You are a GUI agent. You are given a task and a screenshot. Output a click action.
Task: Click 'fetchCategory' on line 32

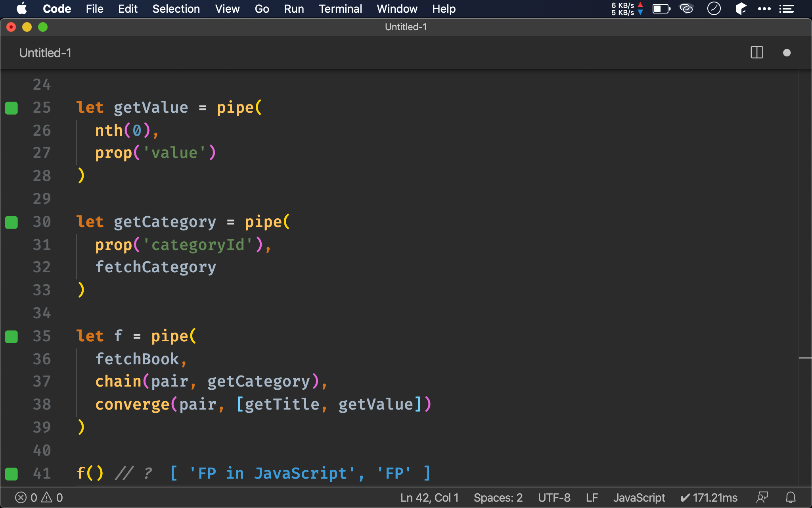click(x=156, y=267)
